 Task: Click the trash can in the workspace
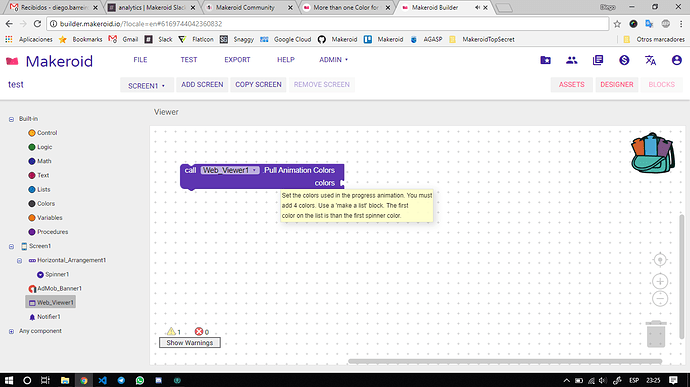pos(656,334)
